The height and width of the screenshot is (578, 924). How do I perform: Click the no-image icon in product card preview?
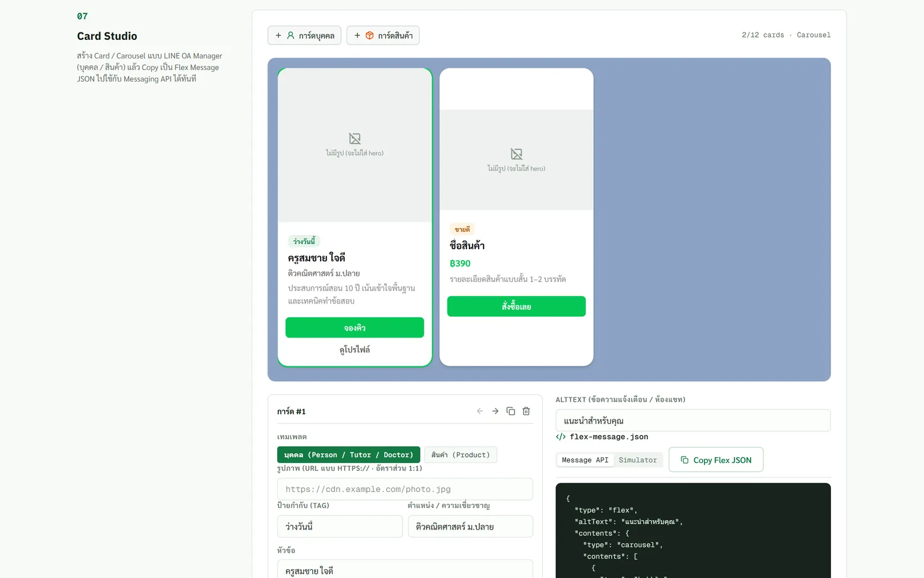tap(516, 154)
